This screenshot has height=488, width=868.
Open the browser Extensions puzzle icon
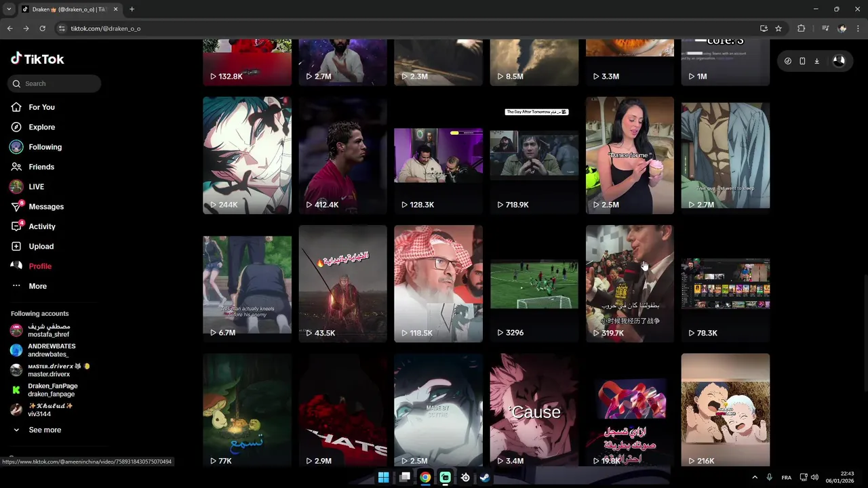802,28
